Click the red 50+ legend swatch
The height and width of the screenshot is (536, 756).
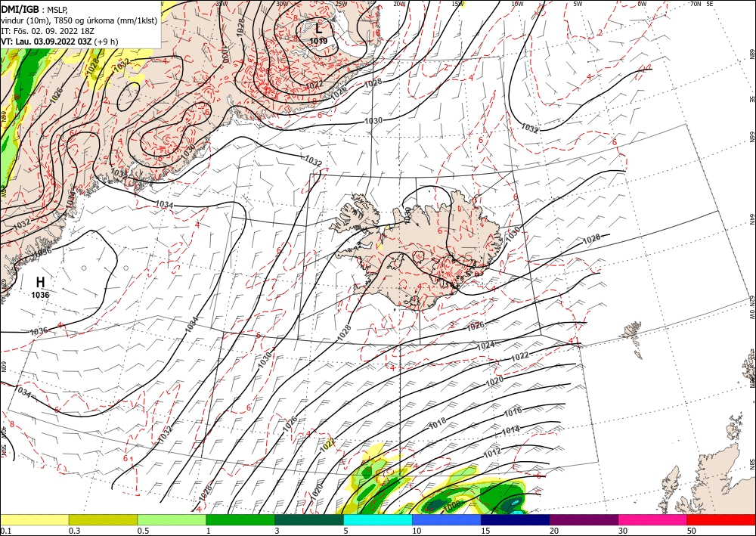tap(721, 519)
